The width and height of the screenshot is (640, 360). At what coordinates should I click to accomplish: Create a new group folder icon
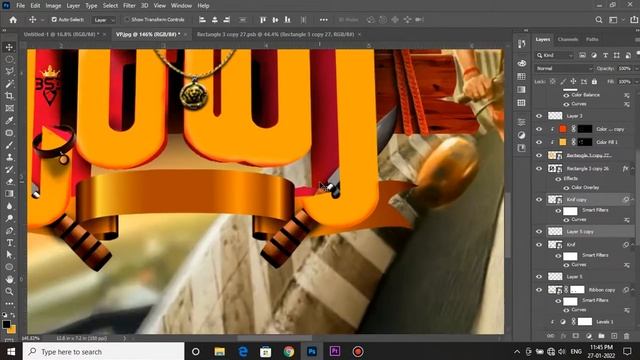[601, 336]
